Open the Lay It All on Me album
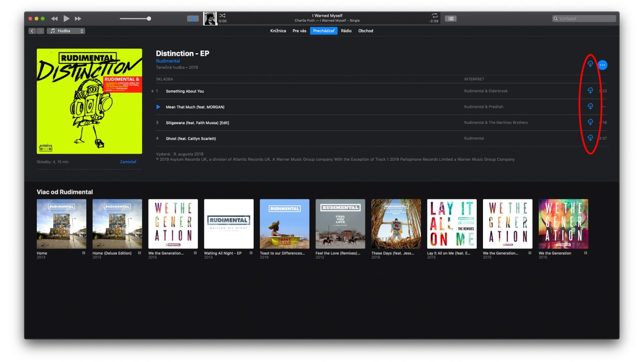Image resolution: width=644 pixels, height=362 pixels. [452, 224]
